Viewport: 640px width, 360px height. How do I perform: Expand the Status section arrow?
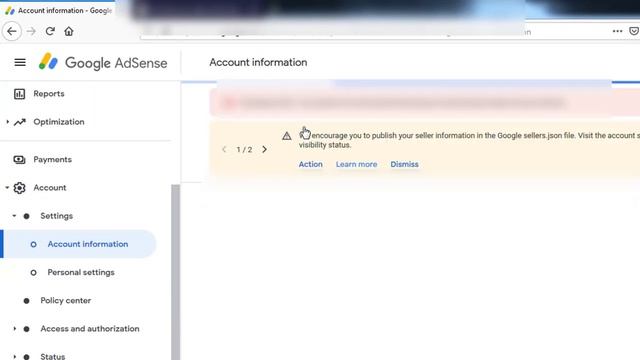[15, 356]
